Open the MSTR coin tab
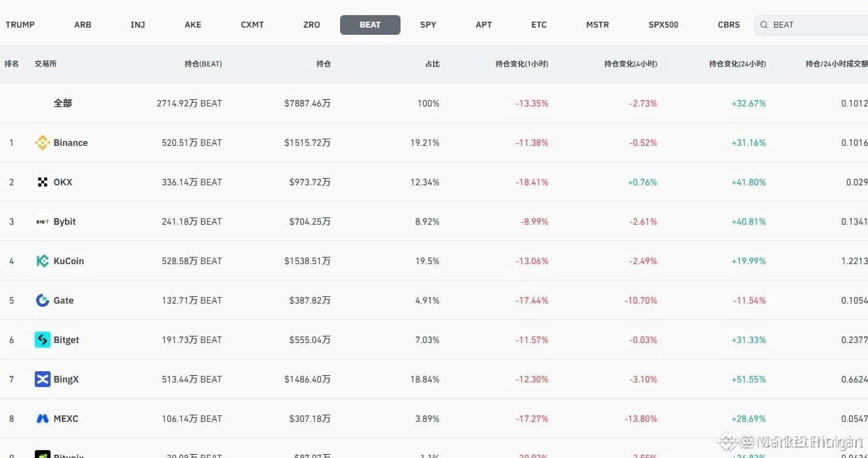 click(x=597, y=25)
